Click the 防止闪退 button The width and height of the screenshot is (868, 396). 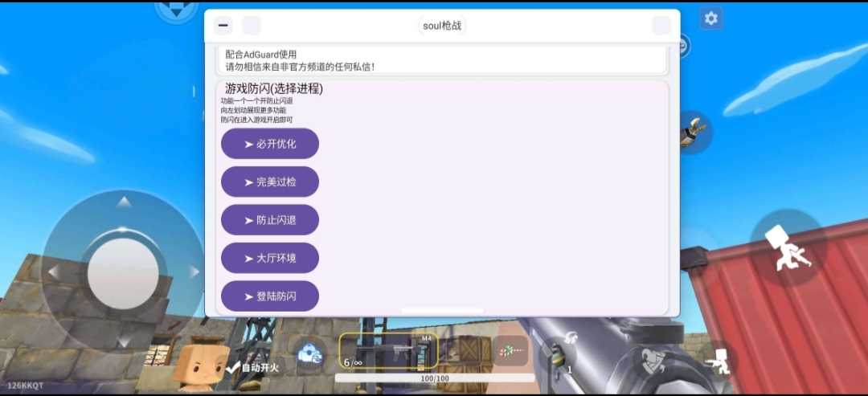[x=269, y=220]
